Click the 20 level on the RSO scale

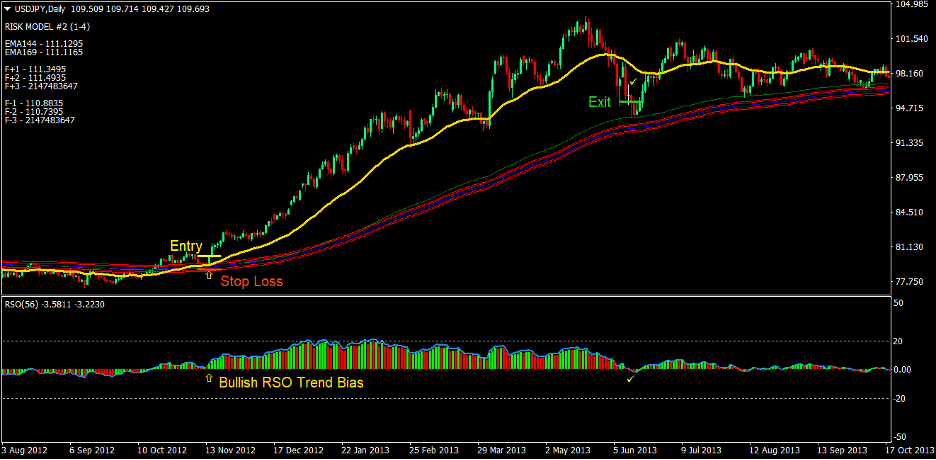[901, 341]
